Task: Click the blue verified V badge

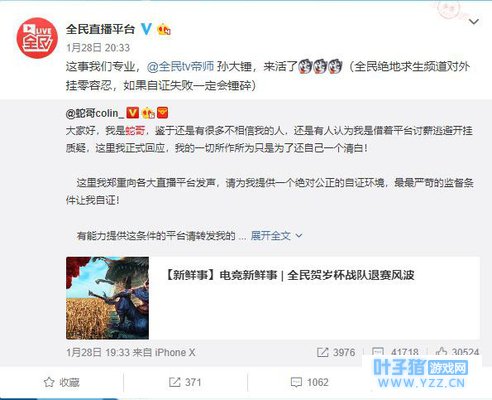Action: (146, 29)
